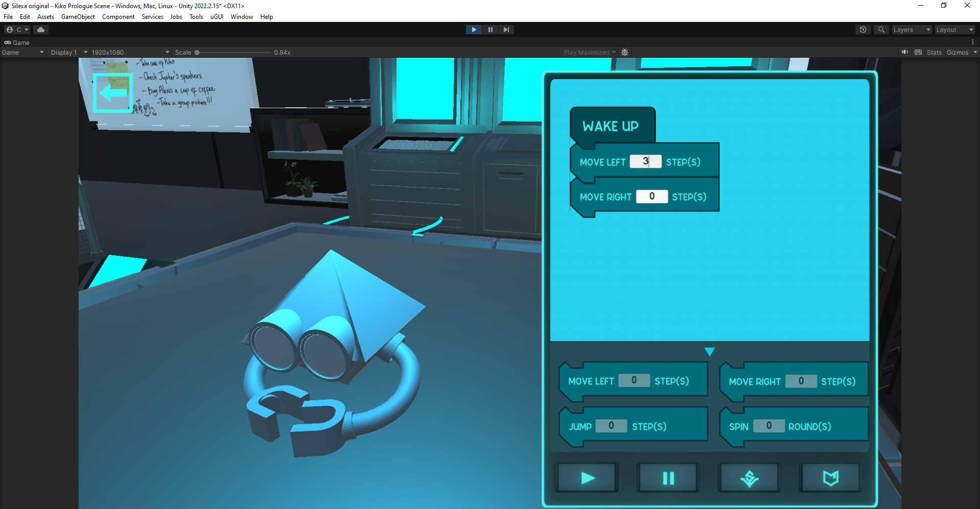980x509 pixels.
Task: Click the down triangle palette expander
Action: (x=709, y=352)
